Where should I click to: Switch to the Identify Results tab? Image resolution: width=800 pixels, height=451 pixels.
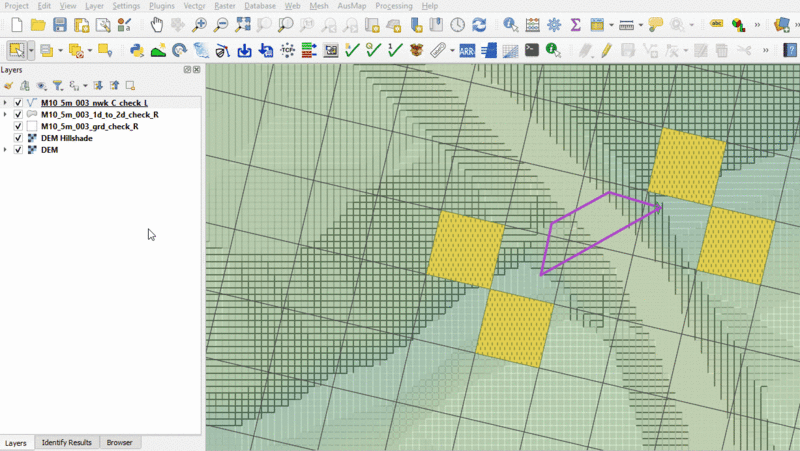point(66,442)
